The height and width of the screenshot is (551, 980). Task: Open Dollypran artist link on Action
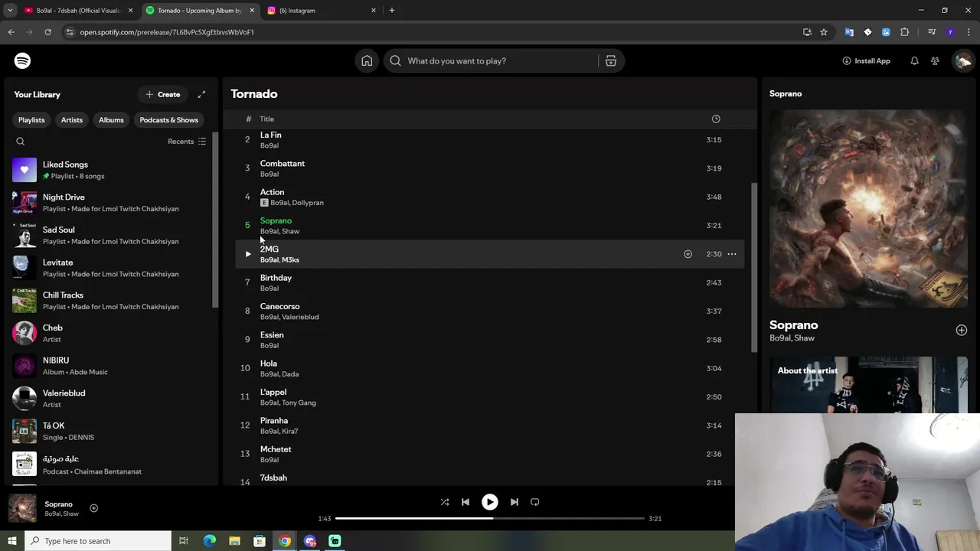(308, 203)
